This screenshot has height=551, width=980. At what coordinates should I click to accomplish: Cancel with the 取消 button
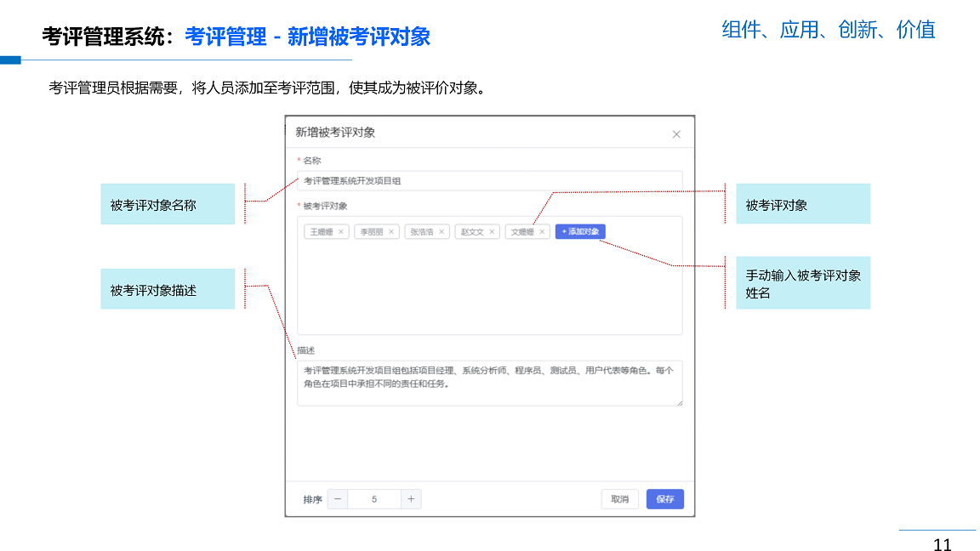620,499
